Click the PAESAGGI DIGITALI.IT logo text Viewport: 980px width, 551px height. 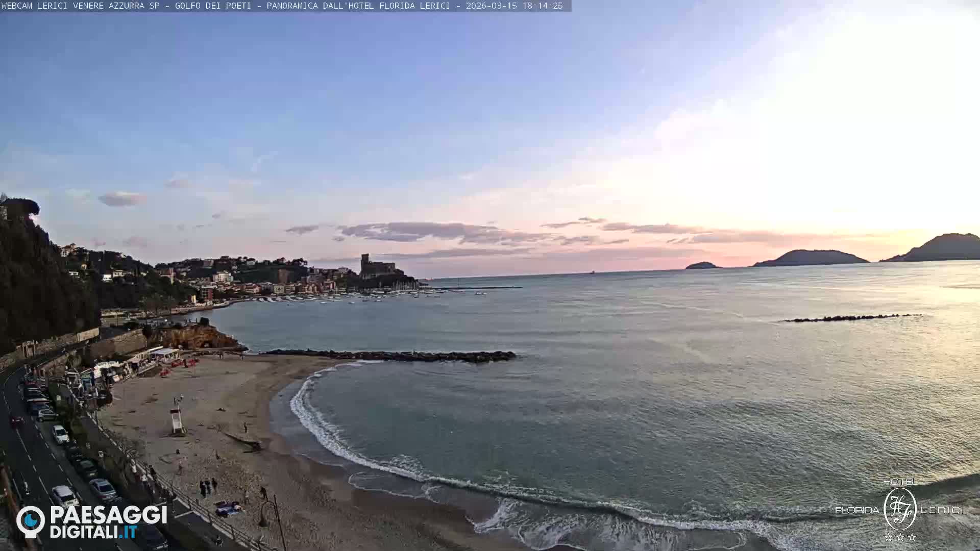point(109,522)
